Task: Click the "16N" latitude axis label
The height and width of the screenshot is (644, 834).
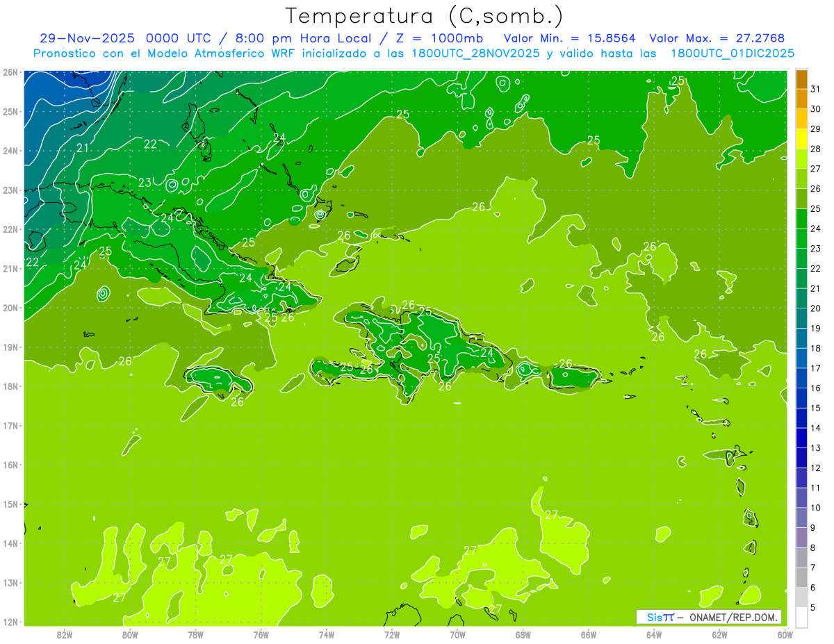Action: [x=10, y=465]
